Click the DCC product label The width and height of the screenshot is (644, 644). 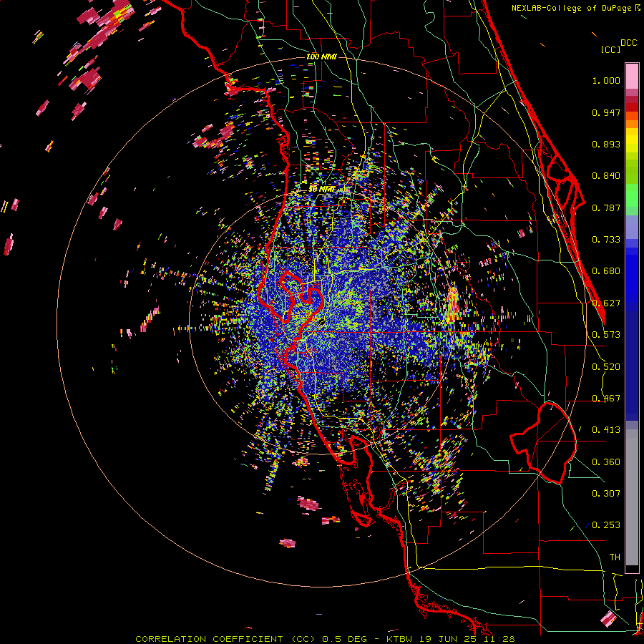628,43
